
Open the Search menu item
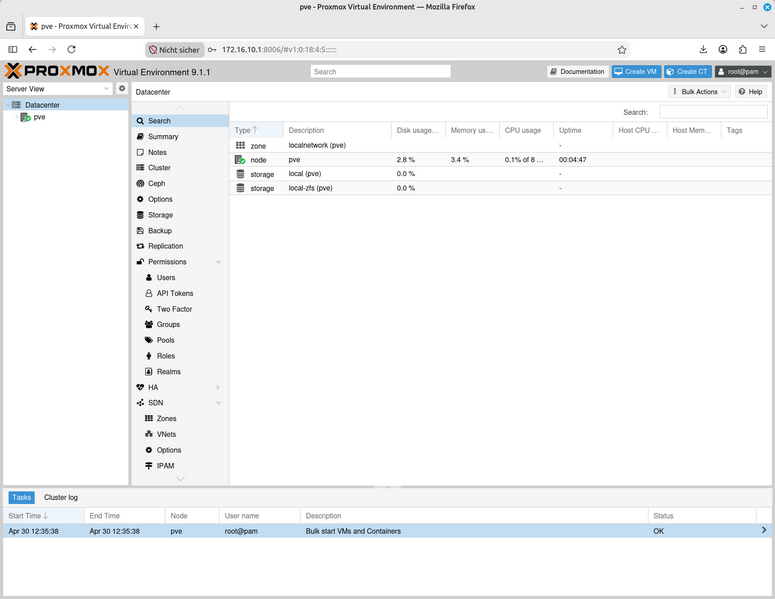click(x=180, y=121)
